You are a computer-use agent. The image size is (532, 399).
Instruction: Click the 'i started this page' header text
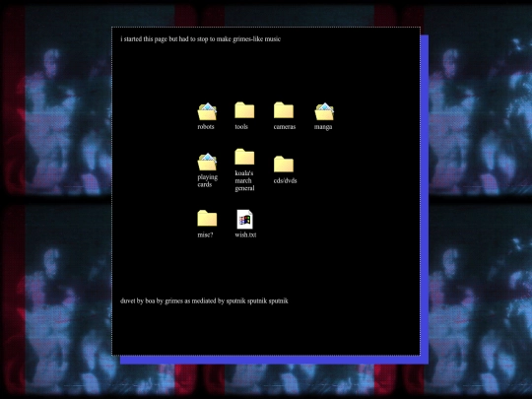coord(201,39)
